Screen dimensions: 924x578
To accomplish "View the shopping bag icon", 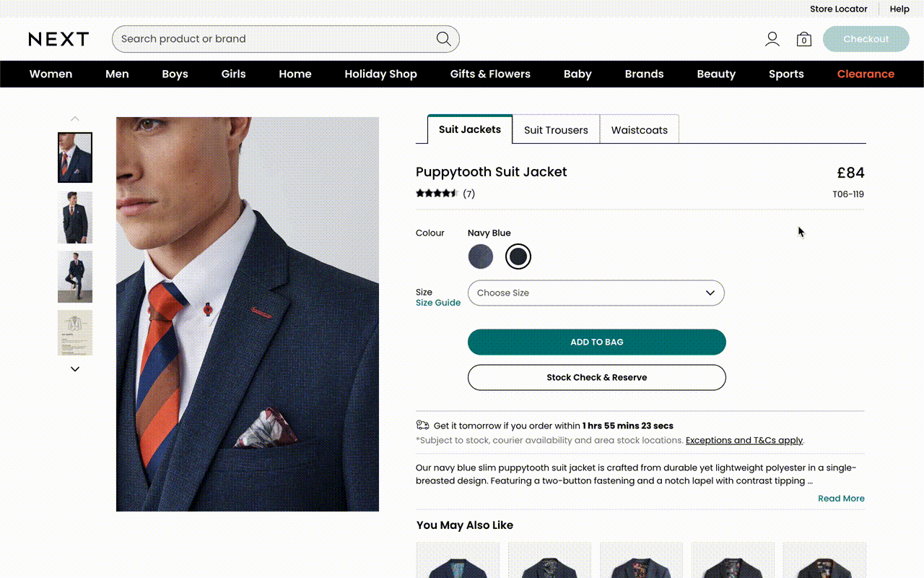I will [803, 40].
